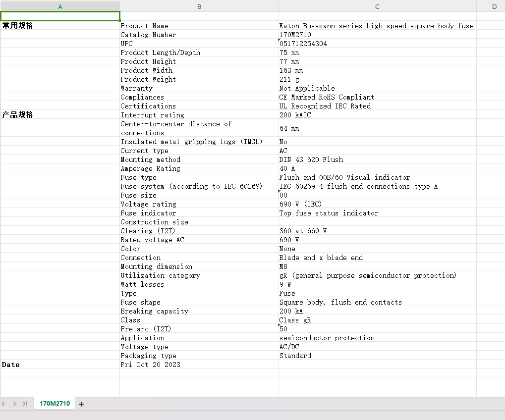Select the 170M2710 catalog number value cell

pyautogui.click(x=377, y=35)
